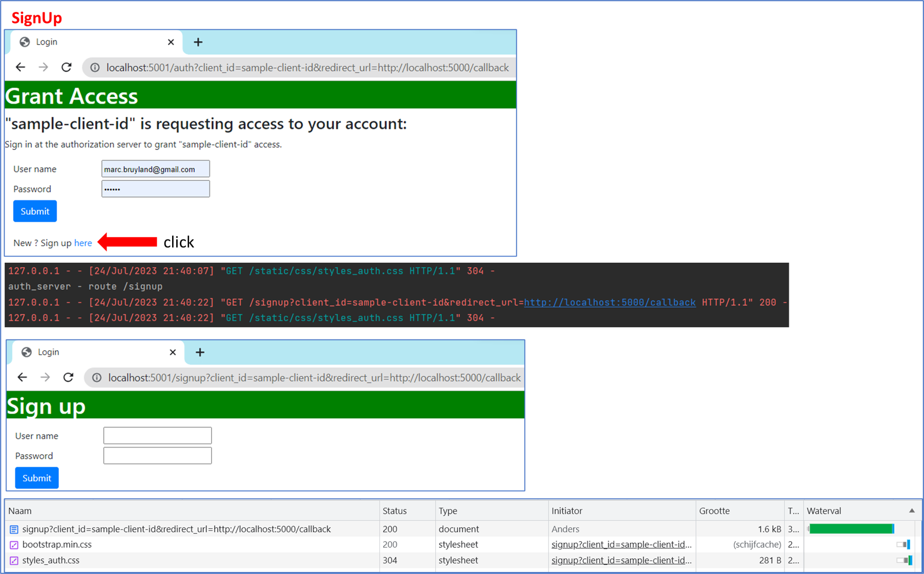Click waterfall bar of styles_auth.css

[x=905, y=561]
